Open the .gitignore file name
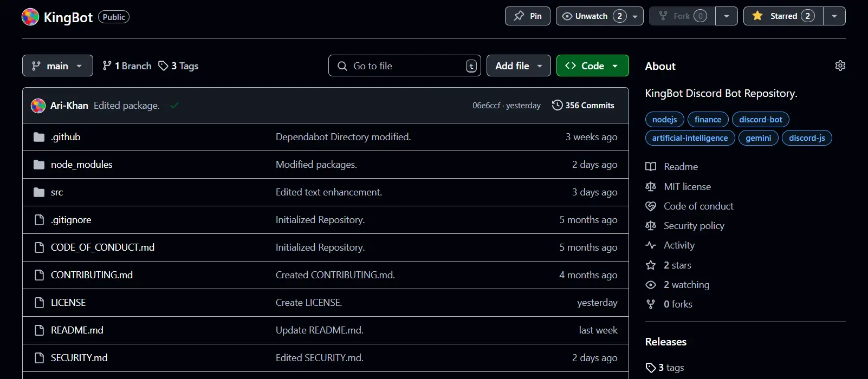 71,220
